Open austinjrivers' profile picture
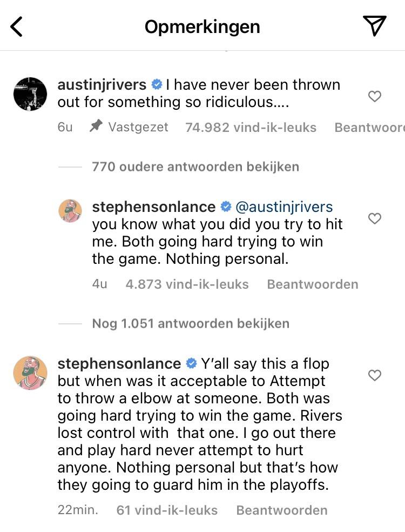 pos(30,94)
